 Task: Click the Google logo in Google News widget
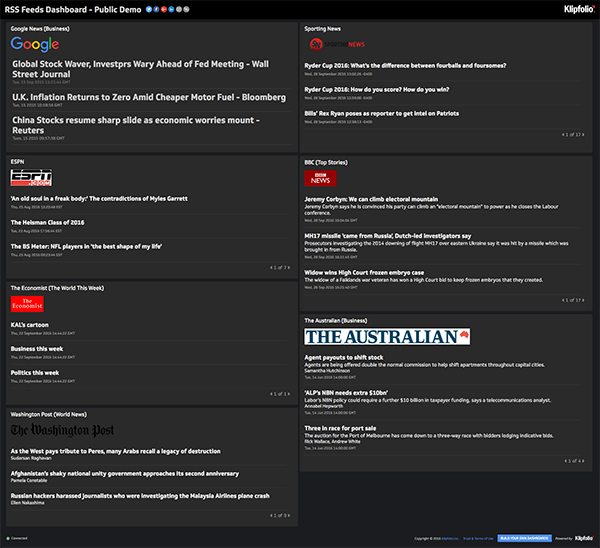click(x=35, y=44)
